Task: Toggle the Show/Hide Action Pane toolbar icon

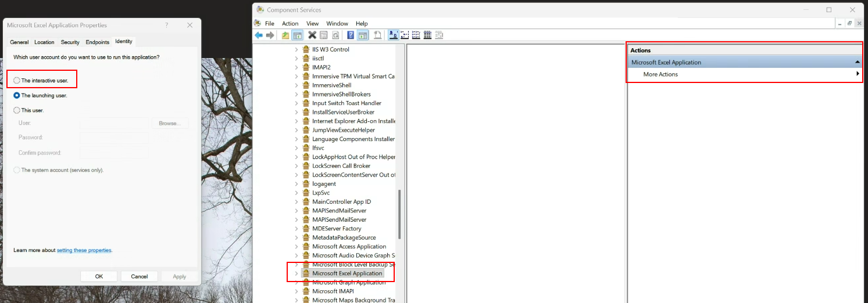Action: pyautogui.click(x=362, y=35)
